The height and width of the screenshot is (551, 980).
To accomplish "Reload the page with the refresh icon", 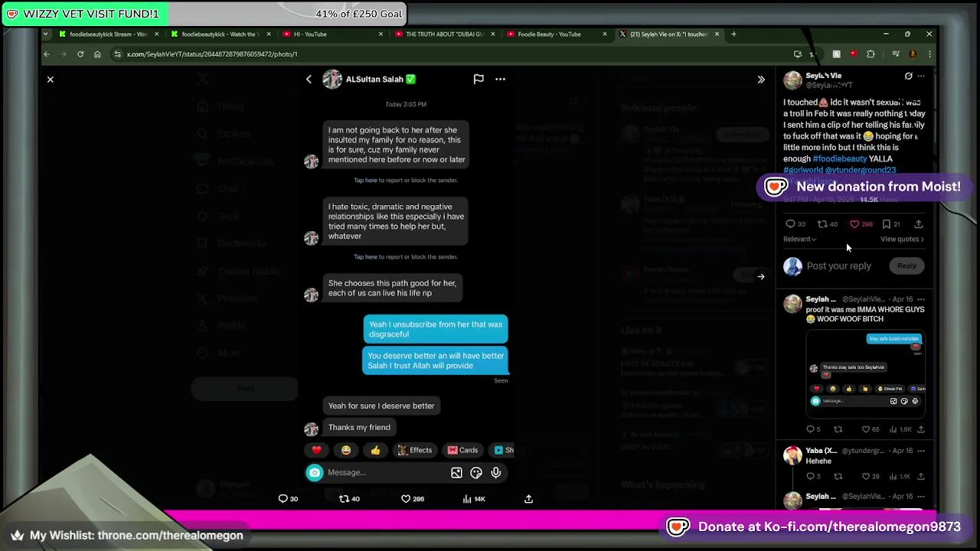I will pos(80,54).
